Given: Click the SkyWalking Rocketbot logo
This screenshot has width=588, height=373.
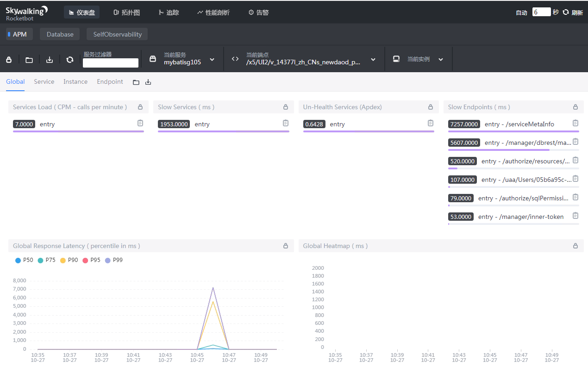Looking at the screenshot, I should (x=27, y=13).
